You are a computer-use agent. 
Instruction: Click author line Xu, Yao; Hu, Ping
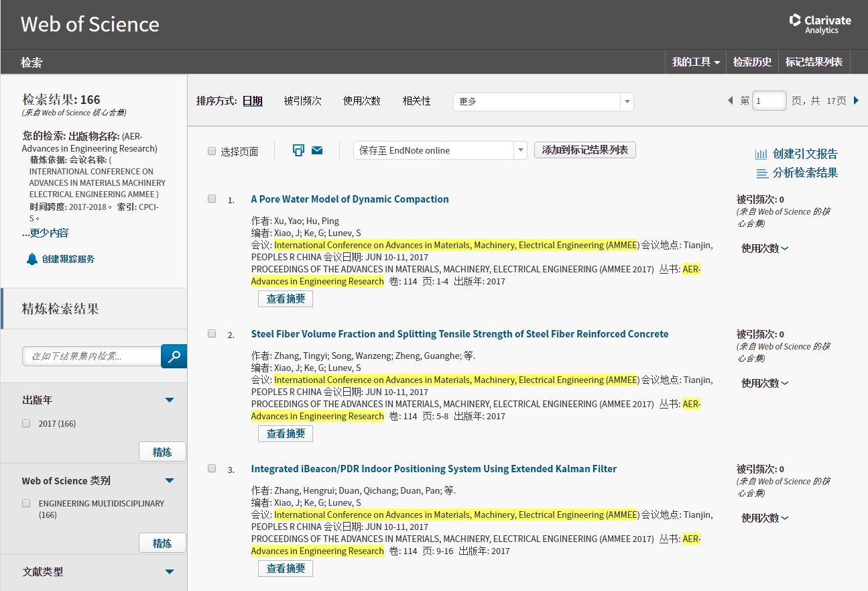[295, 221]
